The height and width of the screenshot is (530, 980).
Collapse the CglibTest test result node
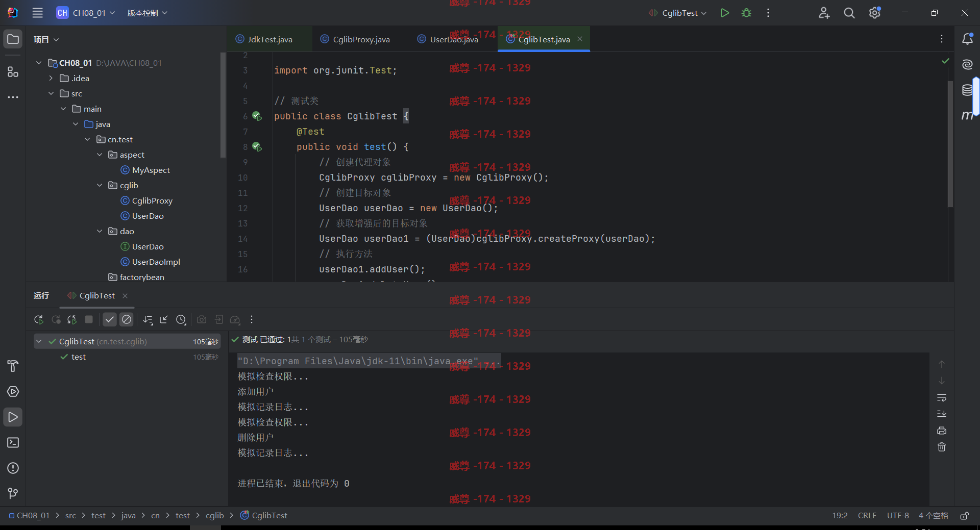tap(39, 341)
